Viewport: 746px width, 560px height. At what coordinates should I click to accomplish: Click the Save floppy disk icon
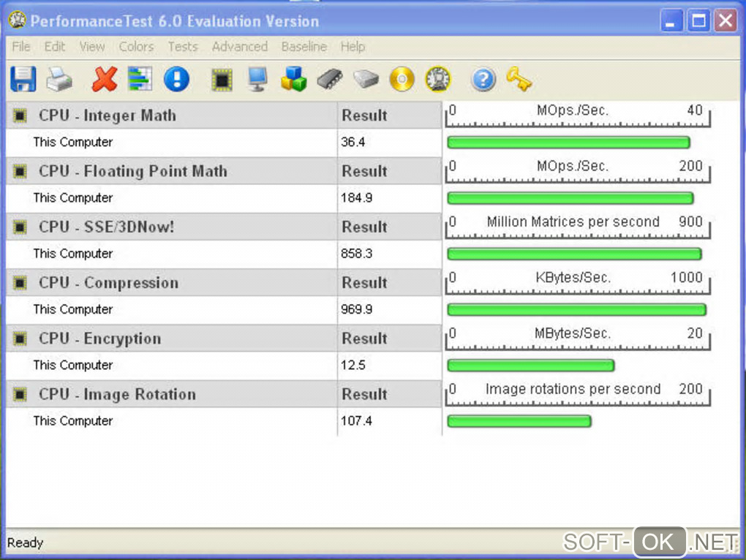tap(23, 79)
